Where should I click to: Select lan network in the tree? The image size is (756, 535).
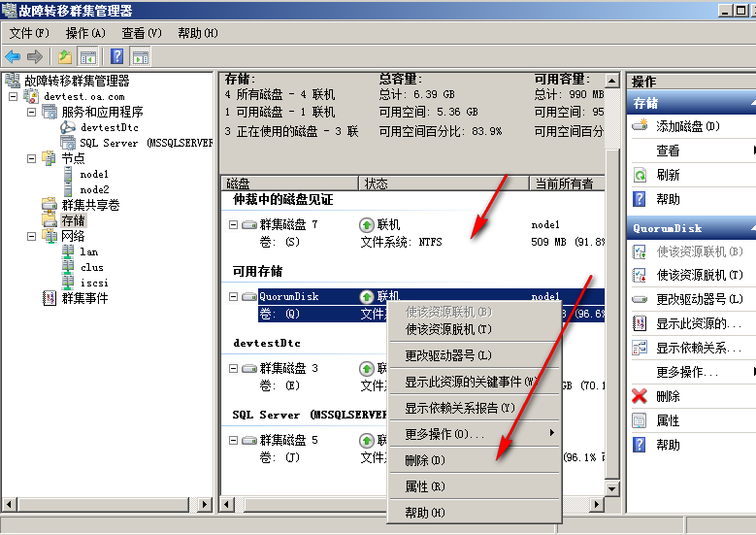click(88, 251)
